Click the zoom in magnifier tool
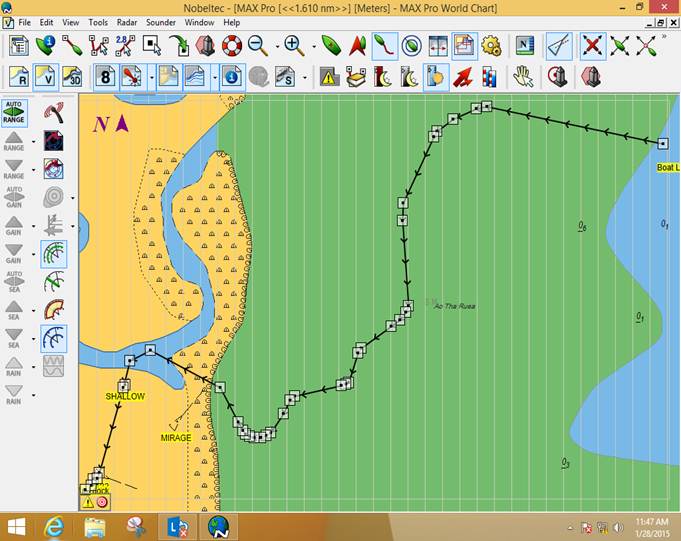The height and width of the screenshot is (541, 681). coord(293,46)
